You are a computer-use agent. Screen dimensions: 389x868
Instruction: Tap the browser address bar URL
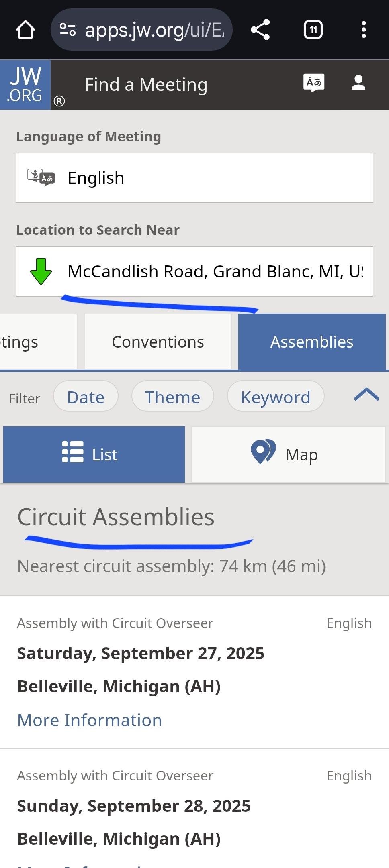155,30
